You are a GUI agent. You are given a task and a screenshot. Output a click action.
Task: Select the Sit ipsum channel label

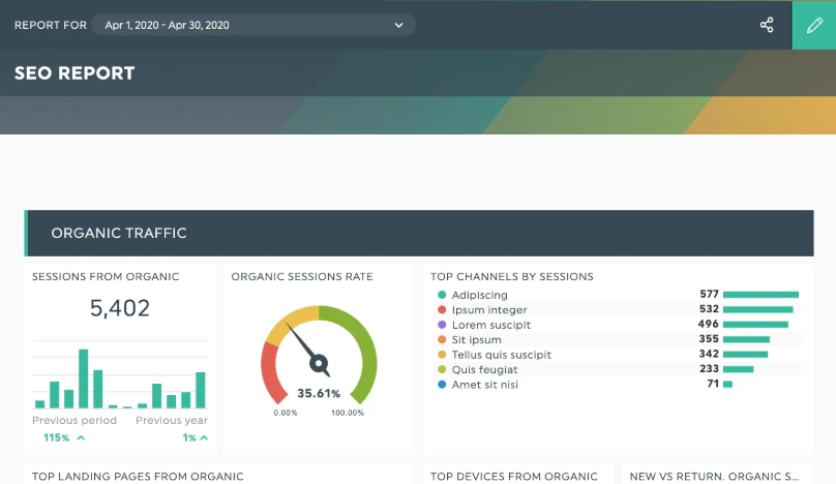[477, 340]
